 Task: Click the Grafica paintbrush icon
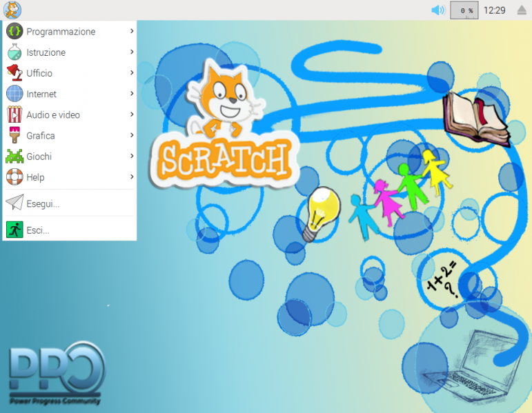pyautogui.click(x=14, y=135)
